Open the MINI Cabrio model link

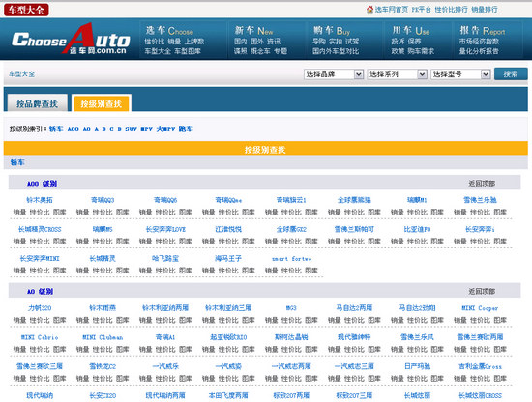[x=40, y=337]
